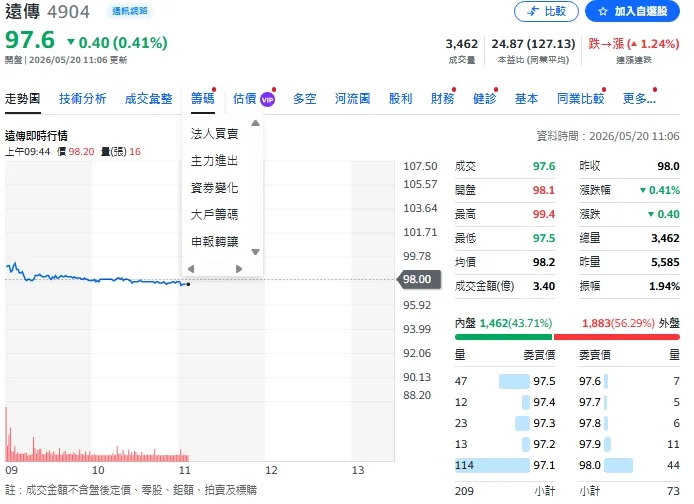This screenshot has width=694, height=504.
Task: Open the 多空 tab
Action: coord(305,98)
